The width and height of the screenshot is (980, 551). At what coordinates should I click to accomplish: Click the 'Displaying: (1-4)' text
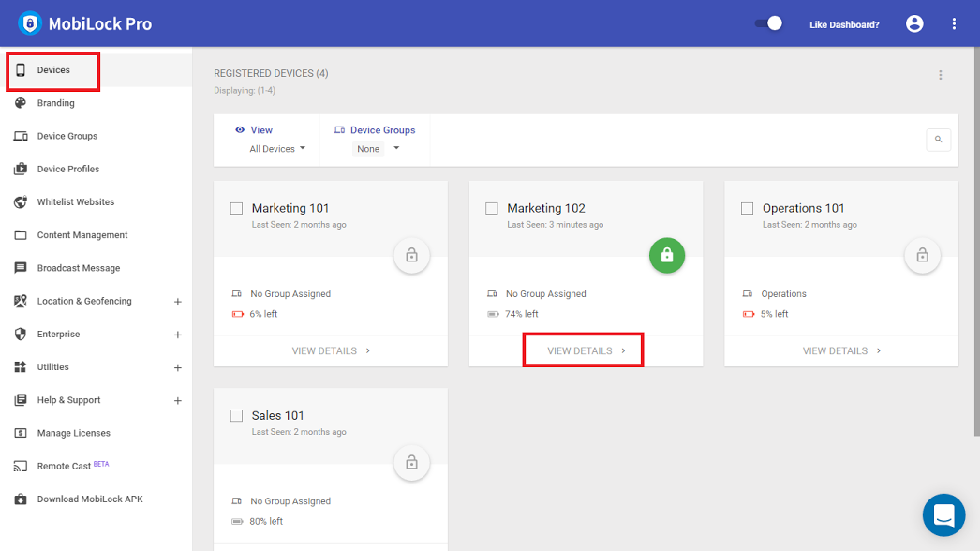coord(245,91)
